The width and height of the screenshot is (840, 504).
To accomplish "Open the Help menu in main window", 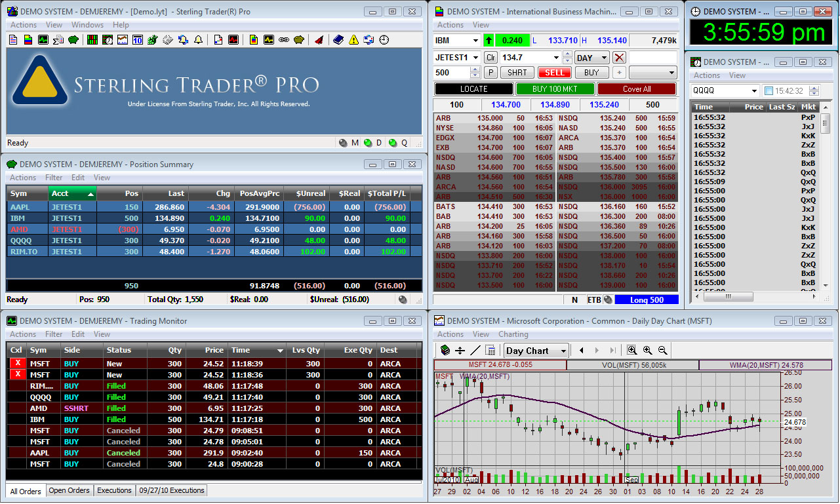I will 121,25.
